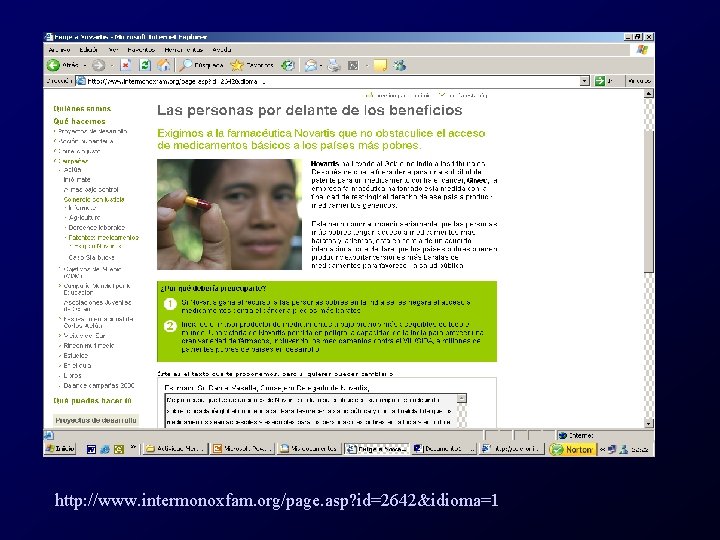Image resolution: width=720 pixels, height=540 pixels.
Task: Click 'Libros' sidebar item
Action: coord(73,375)
